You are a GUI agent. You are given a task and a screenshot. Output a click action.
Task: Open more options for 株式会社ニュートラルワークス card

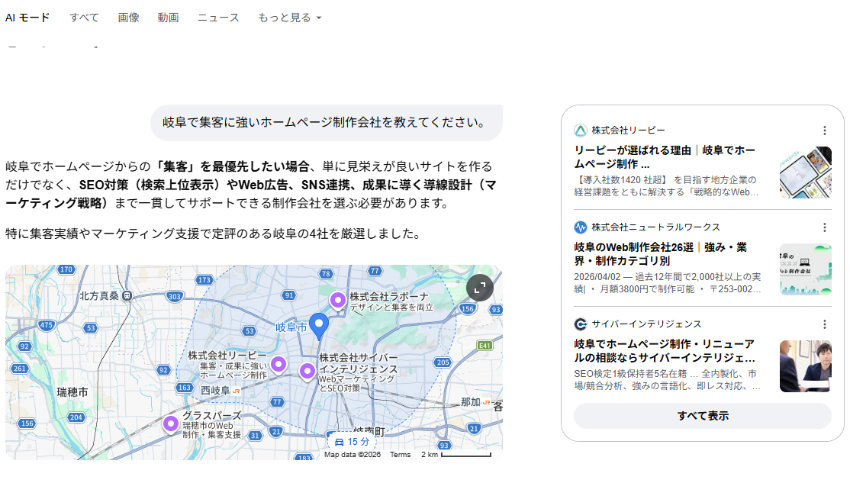825,227
